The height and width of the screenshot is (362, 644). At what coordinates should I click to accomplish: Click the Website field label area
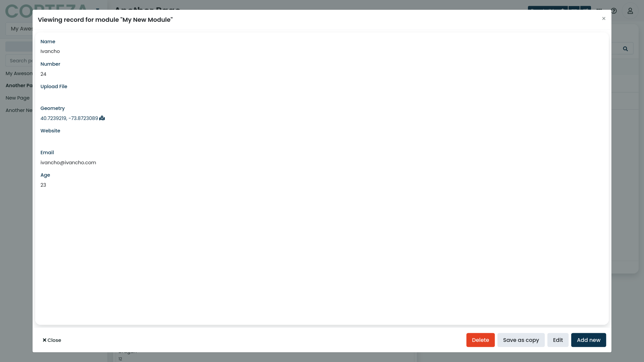(50, 131)
